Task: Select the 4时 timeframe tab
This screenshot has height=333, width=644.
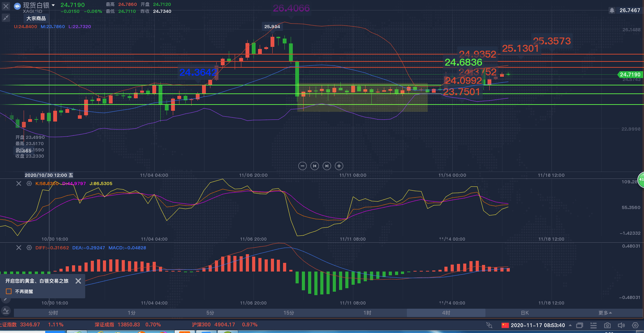Action: (x=446, y=313)
